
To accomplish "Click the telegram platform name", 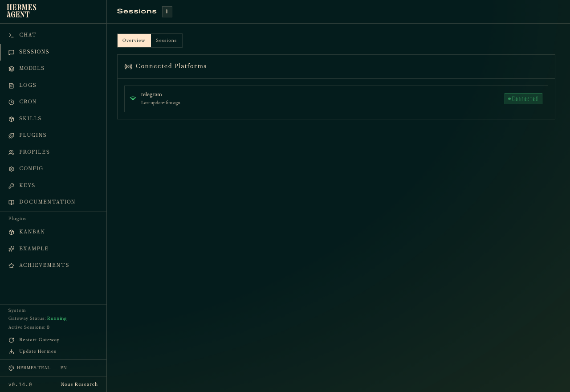I will point(151,94).
